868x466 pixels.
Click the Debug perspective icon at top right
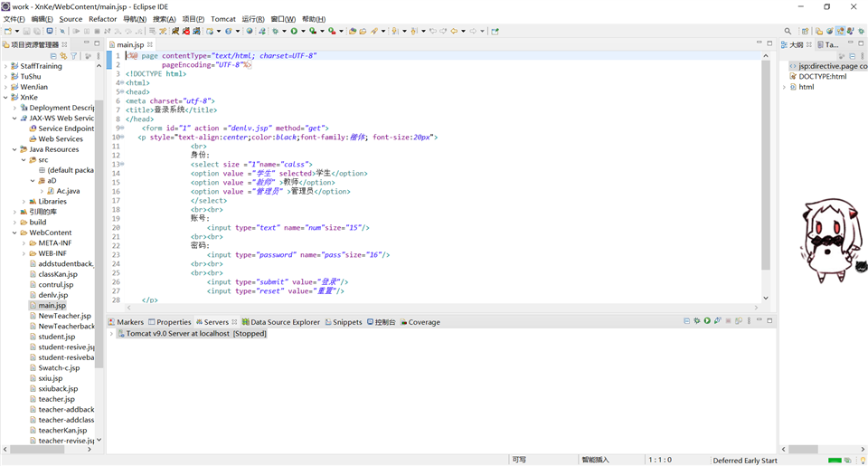coord(862,31)
